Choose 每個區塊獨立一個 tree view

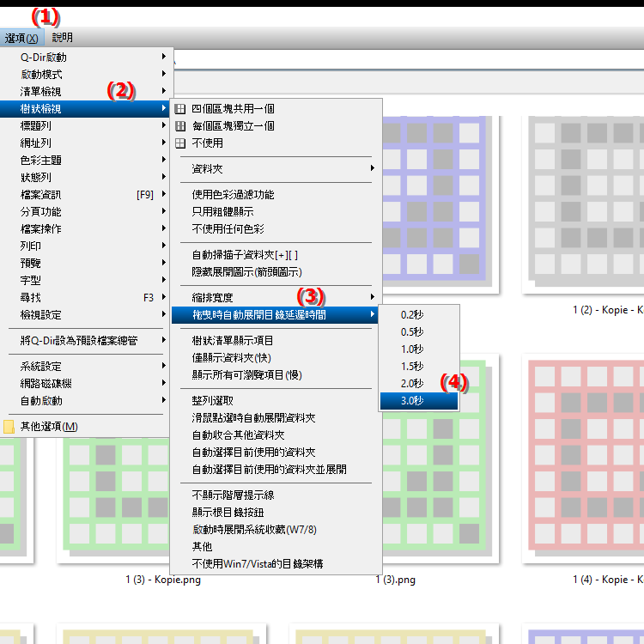pyautogui.click(x=276, y=125)
